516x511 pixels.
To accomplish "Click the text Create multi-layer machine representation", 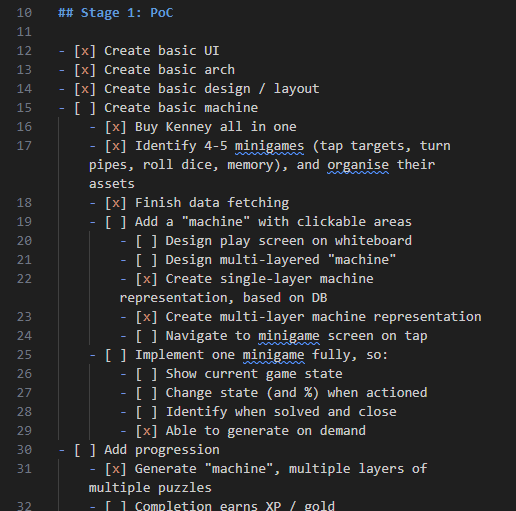I will (323, 317).
